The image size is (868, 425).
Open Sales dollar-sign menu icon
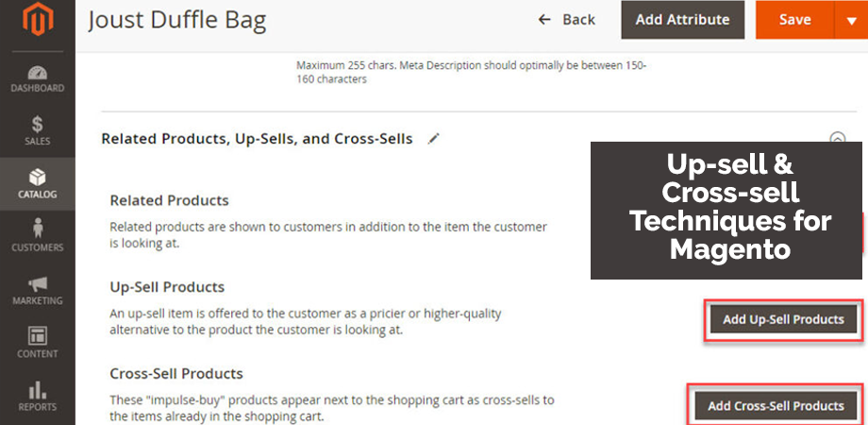pyautogui.click(x=37, y=125)
